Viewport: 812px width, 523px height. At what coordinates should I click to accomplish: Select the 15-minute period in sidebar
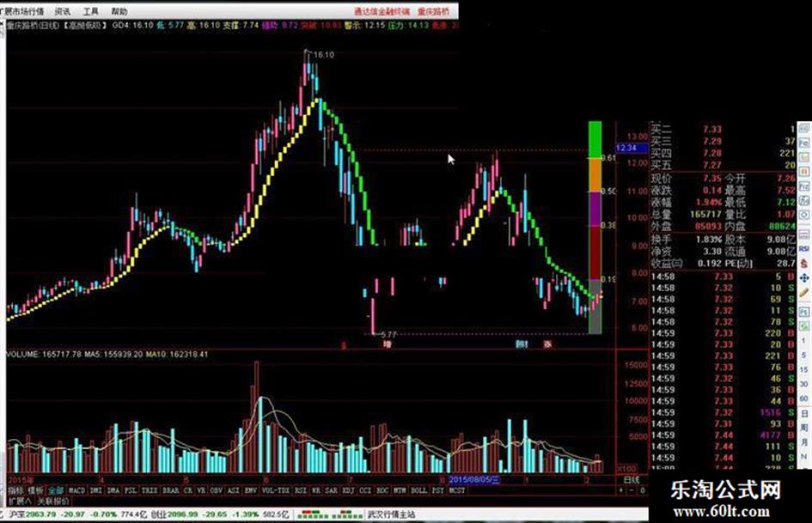click(x=804, y=370)
